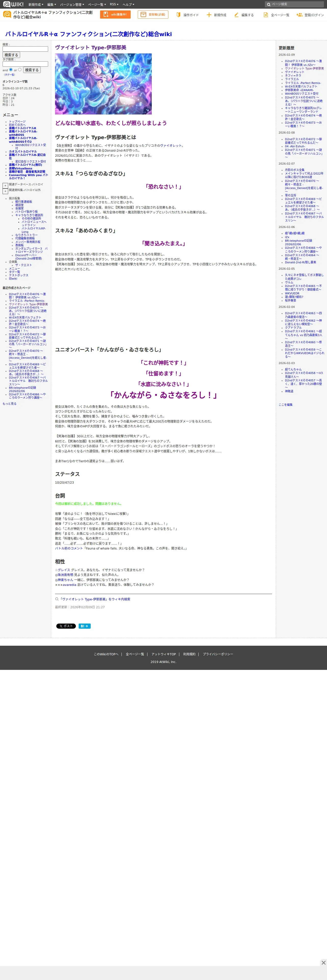The height and width of the screenshot is (980, 327).
Task: Click the Violet character artwork image
Action: click(103, 84)
